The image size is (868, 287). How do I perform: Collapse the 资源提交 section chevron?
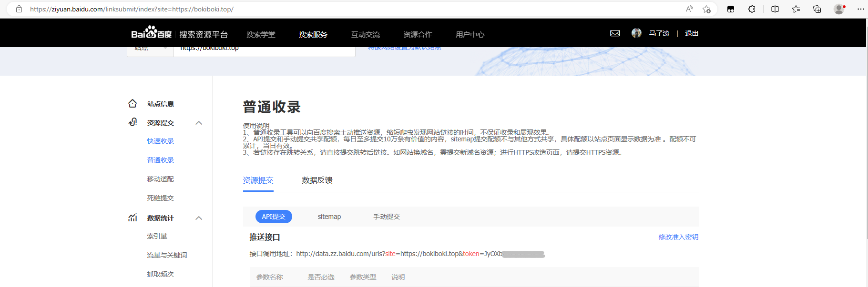click(199, 123)
